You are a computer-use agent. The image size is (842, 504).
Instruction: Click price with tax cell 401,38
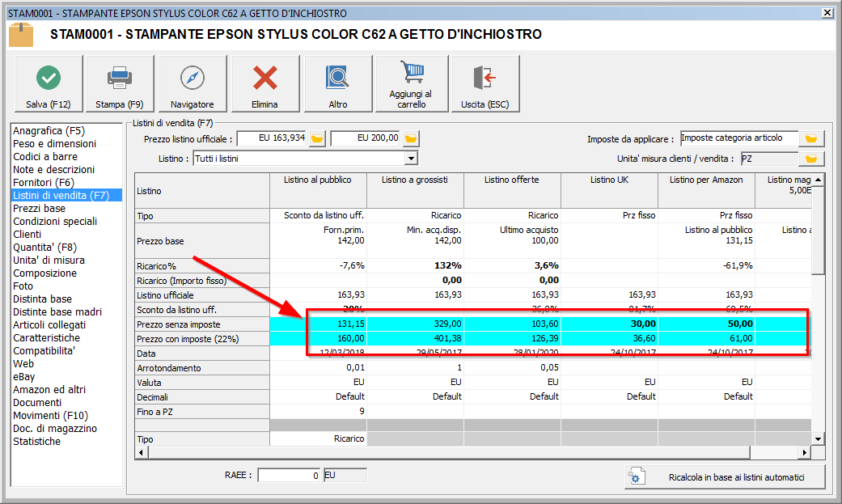coord(415,338)
